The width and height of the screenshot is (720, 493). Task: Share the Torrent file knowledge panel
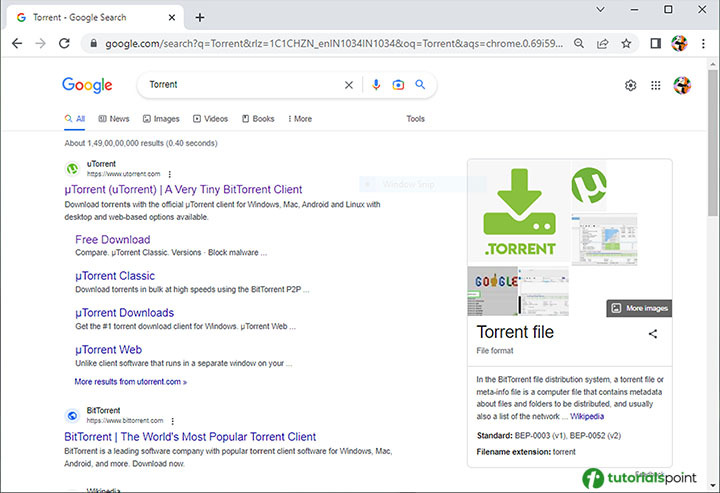pos(652,334)
